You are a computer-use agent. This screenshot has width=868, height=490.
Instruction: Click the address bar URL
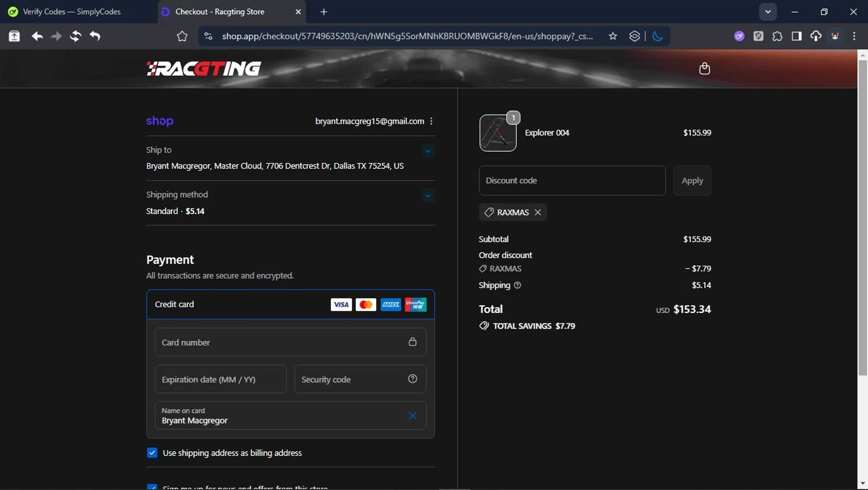click(x=407, y=36)
